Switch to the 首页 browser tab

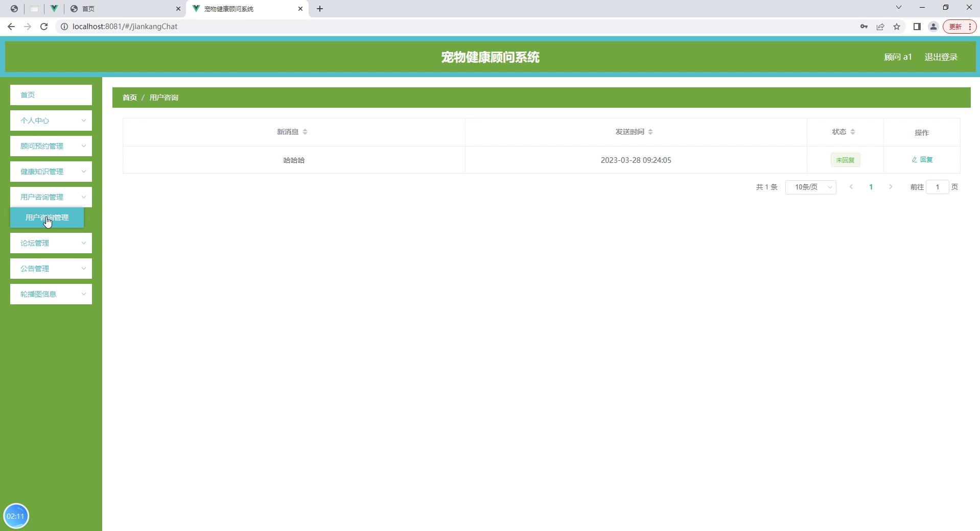(125, 9)
